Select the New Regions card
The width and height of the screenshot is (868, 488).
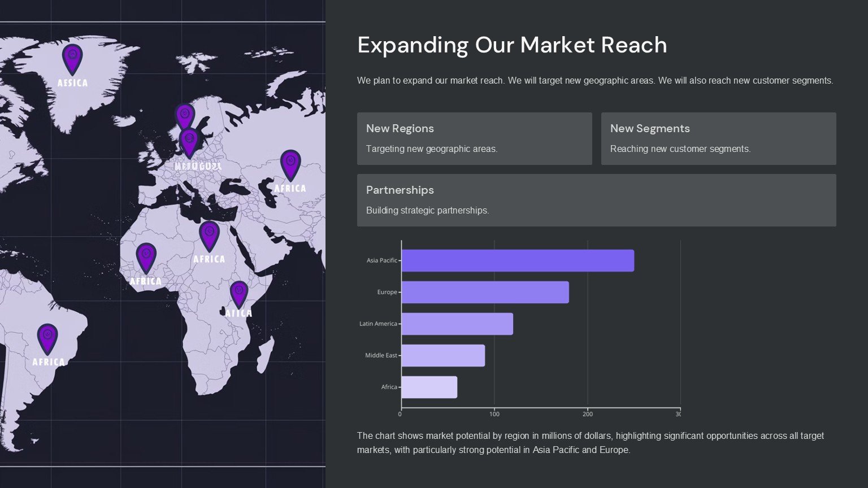[x=474, y=138]
